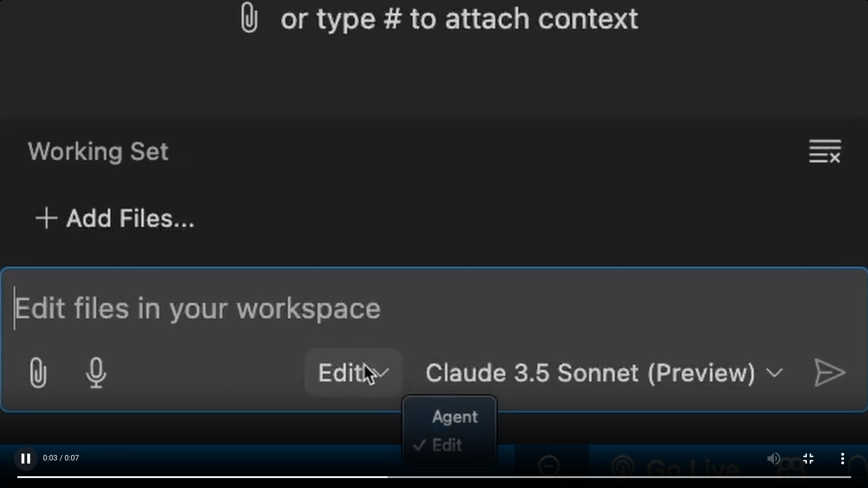Click the dimmed zoom-out magnifier icon
868x488 pixels.
click(550, 465)
